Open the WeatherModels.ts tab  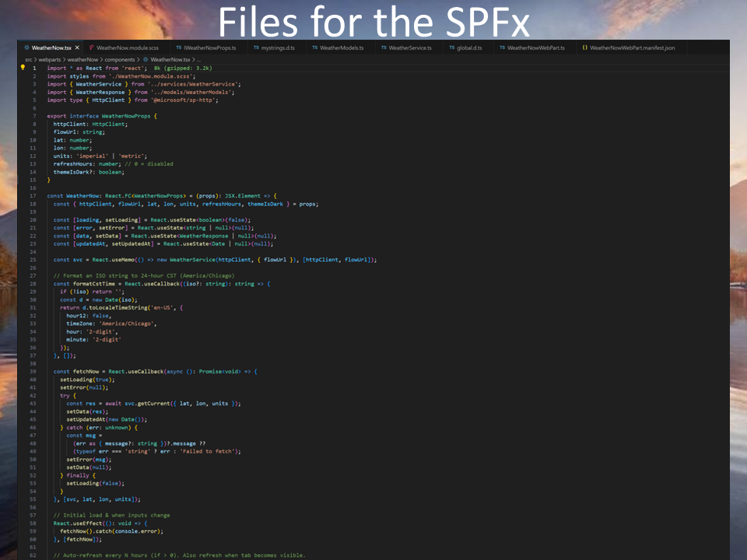[x=342, y=47]
